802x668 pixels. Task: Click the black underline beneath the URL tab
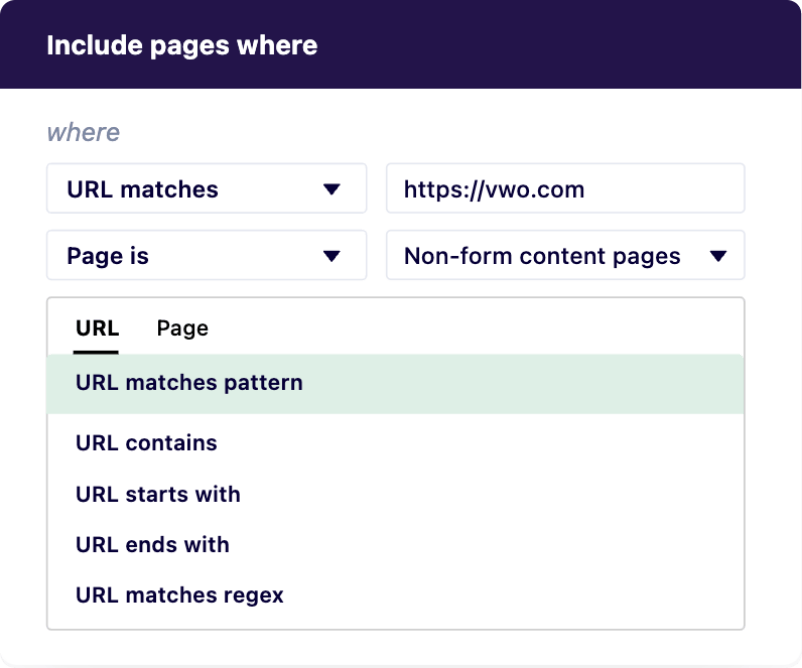click(x=96, y=351)
